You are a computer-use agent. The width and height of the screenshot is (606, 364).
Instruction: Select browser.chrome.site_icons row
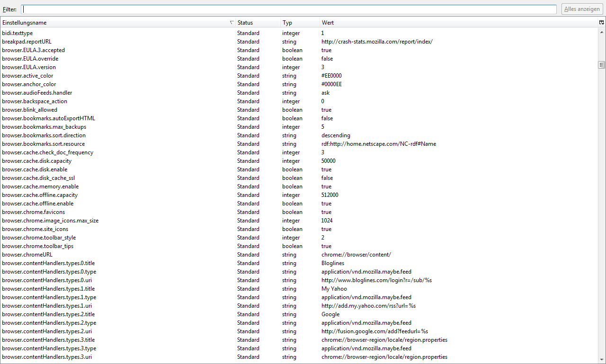tap(299, 229)
